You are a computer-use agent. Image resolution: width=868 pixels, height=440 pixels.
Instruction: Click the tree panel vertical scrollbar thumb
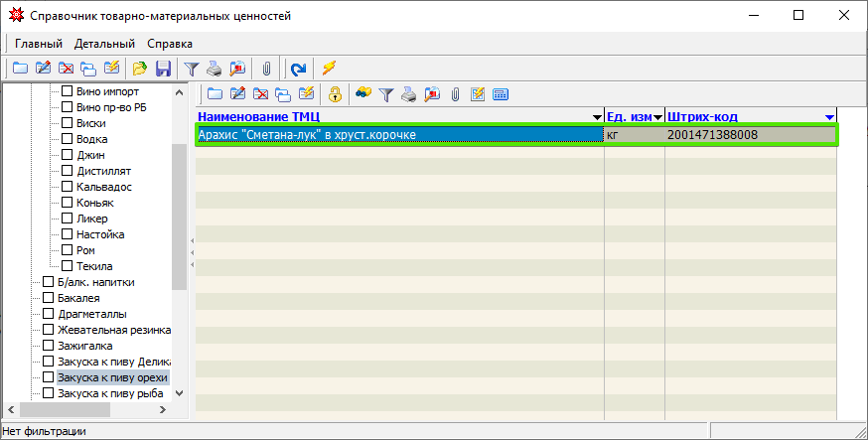click(180, 214)
